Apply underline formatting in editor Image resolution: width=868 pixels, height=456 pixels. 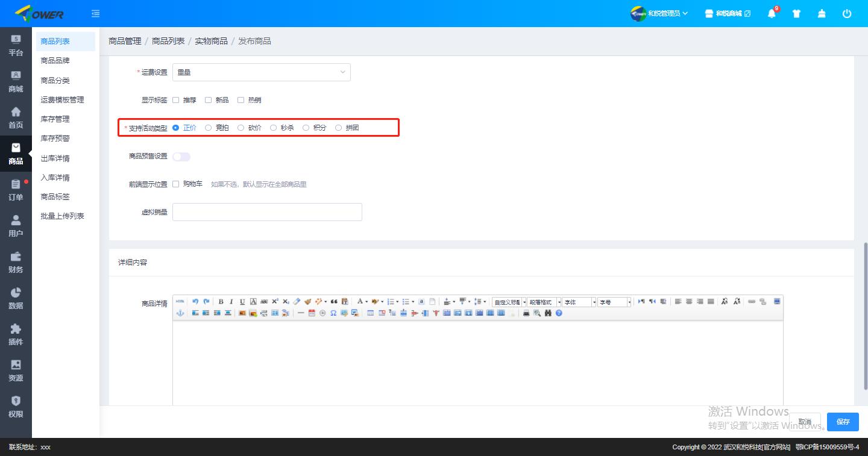pos(242,301)
